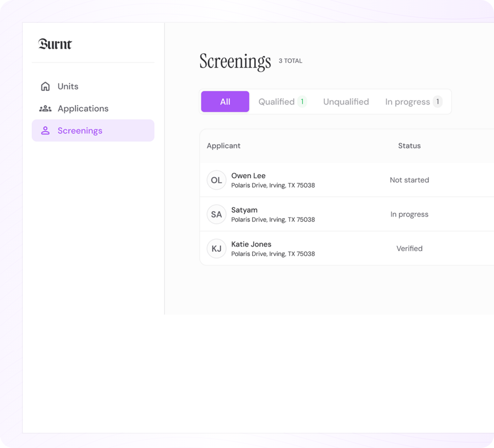Click the KJ avatar of Katie Jones
Viewport: 494px width, 448px height.
[216, 248]
